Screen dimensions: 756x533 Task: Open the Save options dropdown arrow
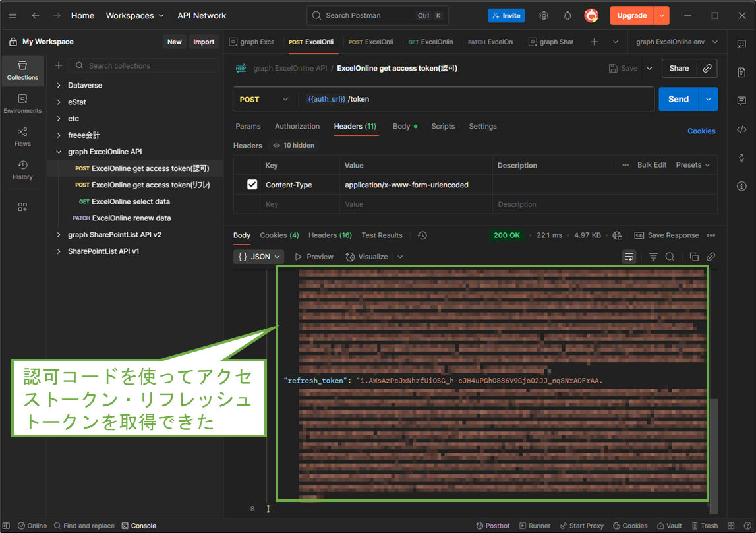pos(649,69)
